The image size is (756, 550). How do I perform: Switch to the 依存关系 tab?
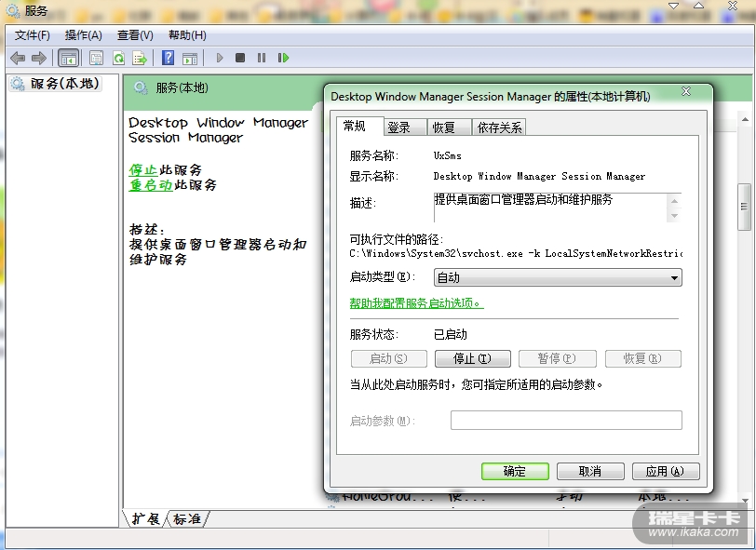pos(499,127)
